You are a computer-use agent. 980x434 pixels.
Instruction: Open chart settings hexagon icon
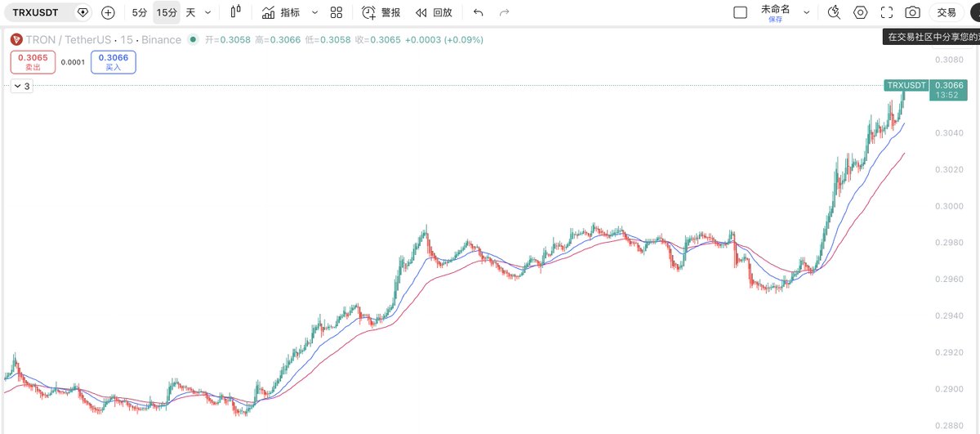(x=860, y=12)
